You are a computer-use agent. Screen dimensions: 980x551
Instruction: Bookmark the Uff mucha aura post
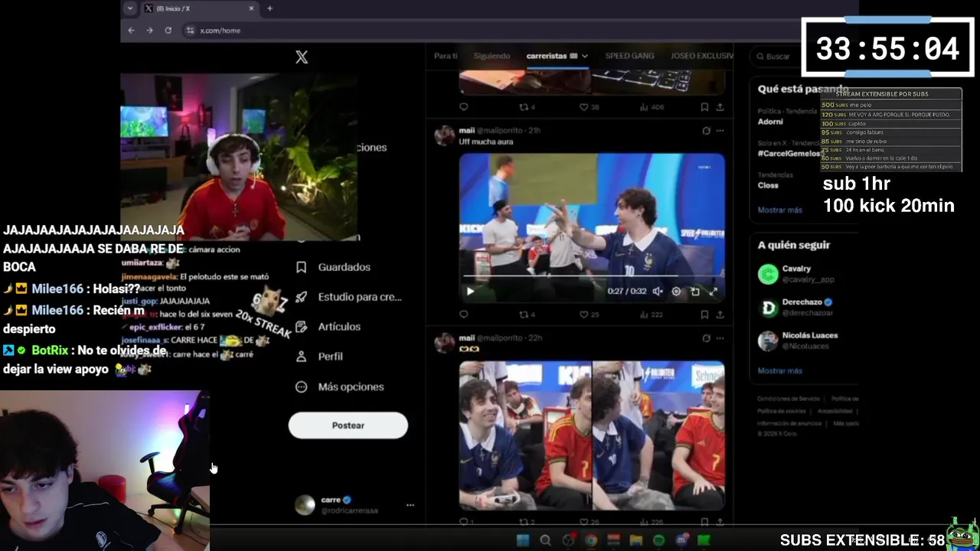coord(704,315)
